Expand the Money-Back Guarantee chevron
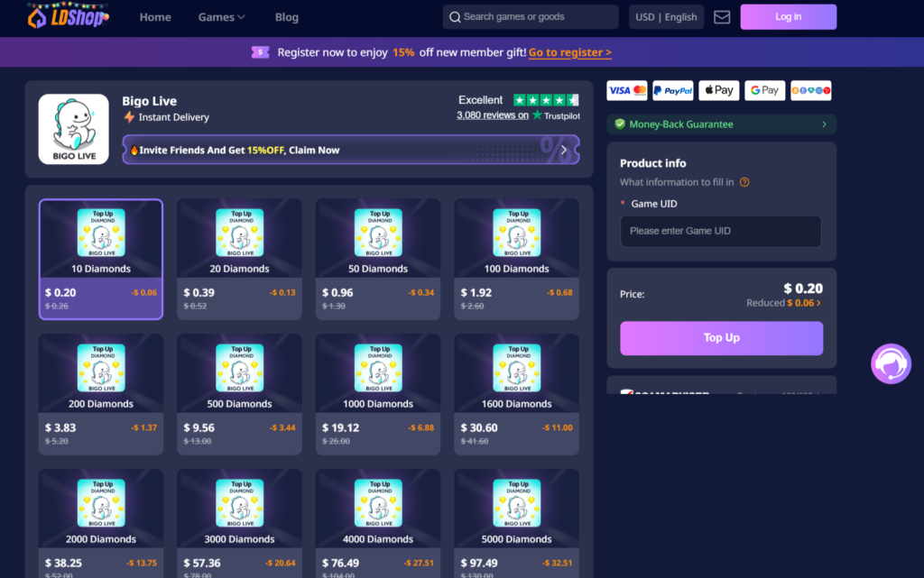Viewport: 924px width, 578px height. [825, 124]
